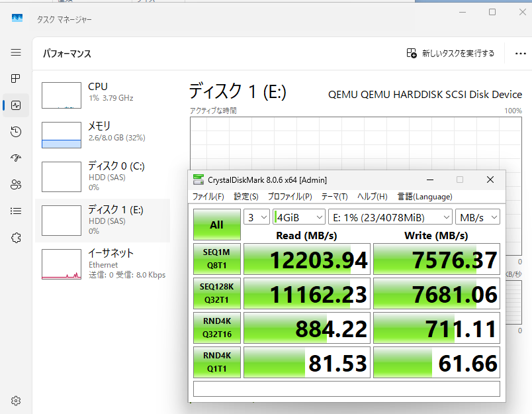Open the App history sidebar icon
Viewport: 532px width, 414px height.
pos(16,132)
